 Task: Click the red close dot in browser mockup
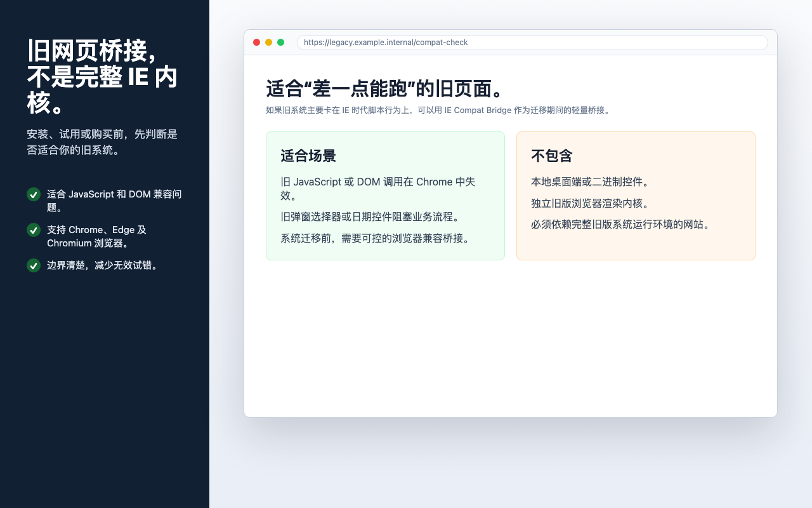[256, 43]
